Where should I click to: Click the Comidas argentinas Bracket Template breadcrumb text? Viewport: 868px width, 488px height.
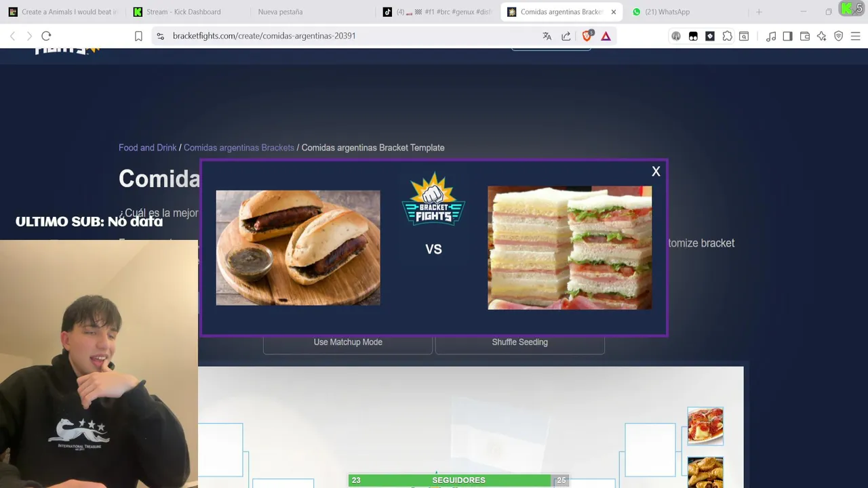(x=373, y=148)
